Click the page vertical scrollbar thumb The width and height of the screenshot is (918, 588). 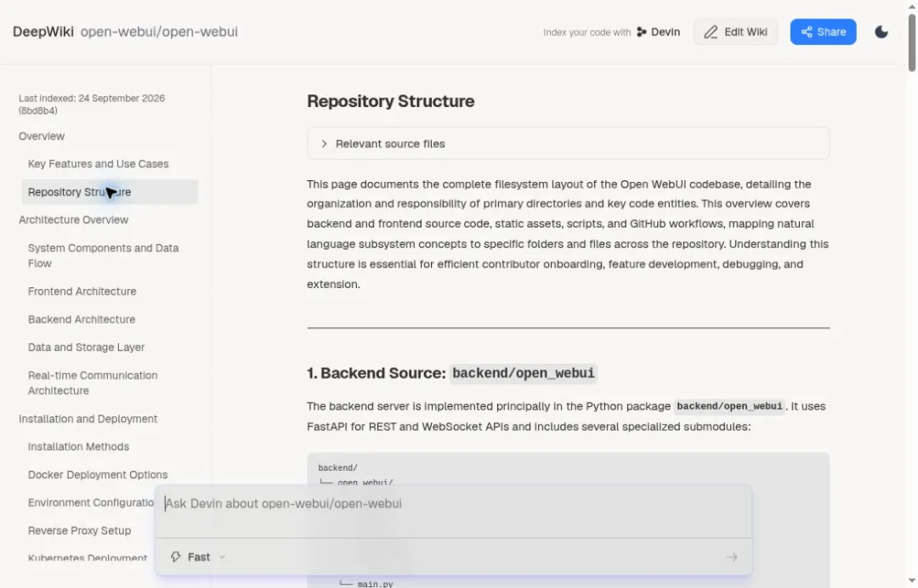(x=911, y=42)
